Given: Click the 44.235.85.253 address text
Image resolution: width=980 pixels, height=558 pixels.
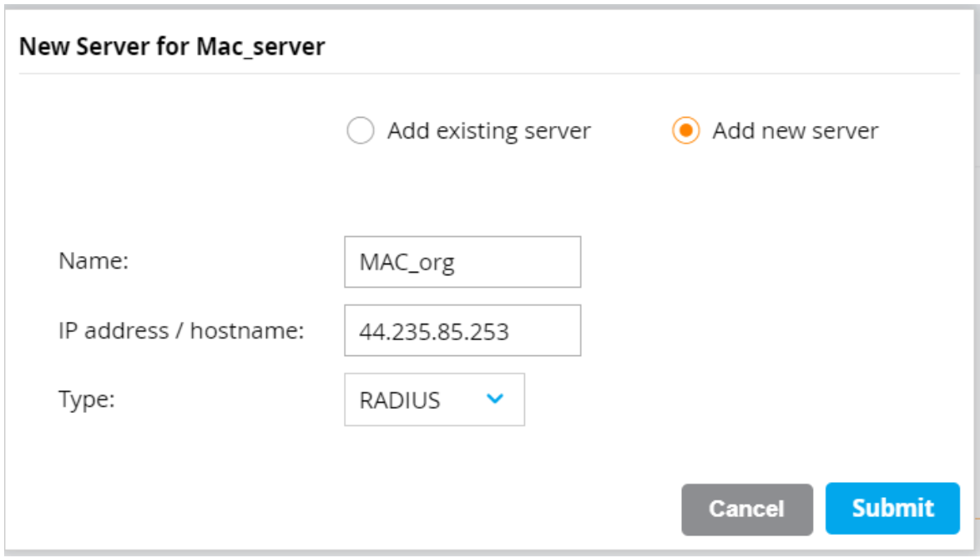Looking at the screenshot, I should click(x=434, y=332).
